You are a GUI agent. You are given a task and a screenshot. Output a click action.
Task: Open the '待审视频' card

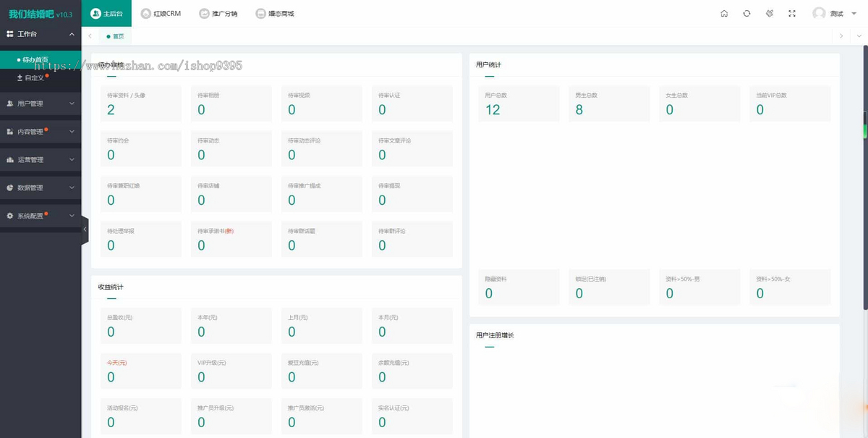[322, 104]
